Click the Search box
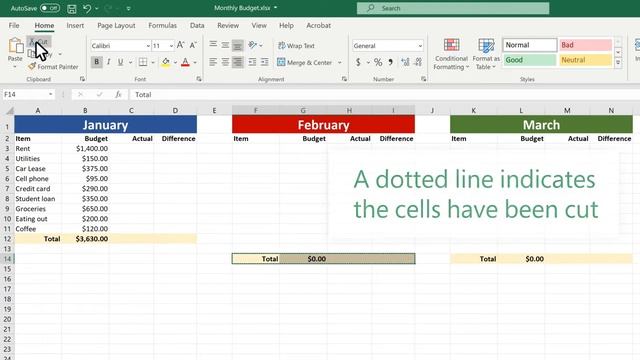The width and height of the screenshot is (640, 360). coord(453,8)
